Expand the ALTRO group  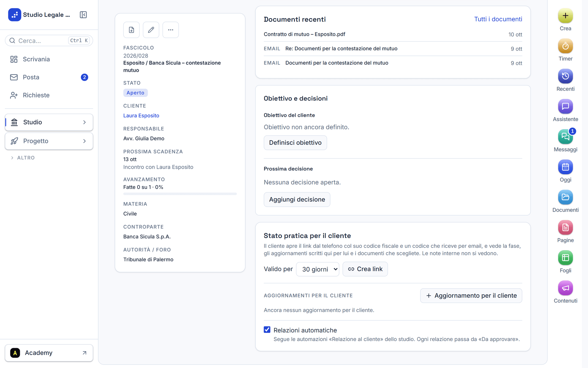pos(23,158)
